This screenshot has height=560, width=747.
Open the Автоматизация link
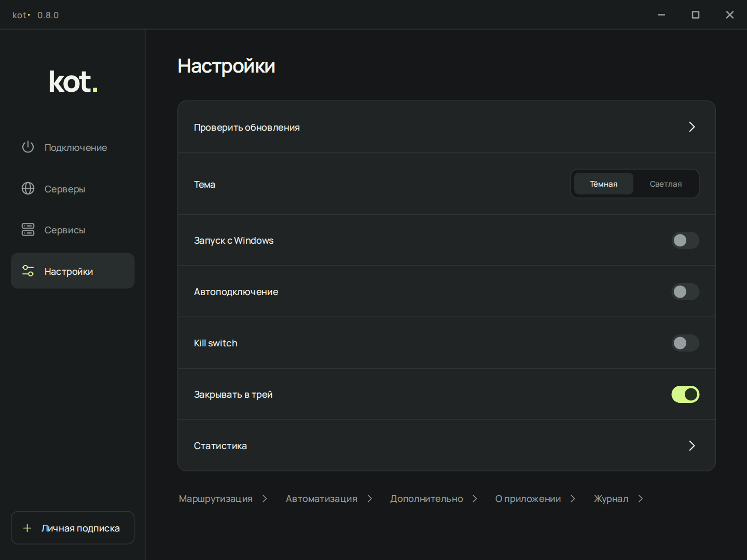322,498
